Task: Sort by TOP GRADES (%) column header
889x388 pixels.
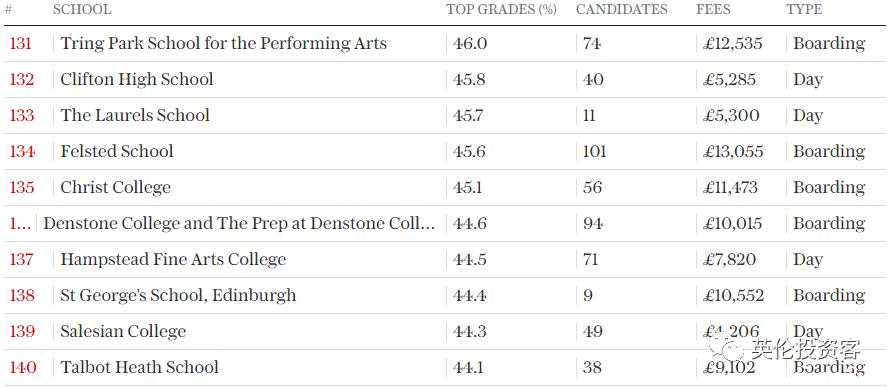Action: click(x=501, y=10)
